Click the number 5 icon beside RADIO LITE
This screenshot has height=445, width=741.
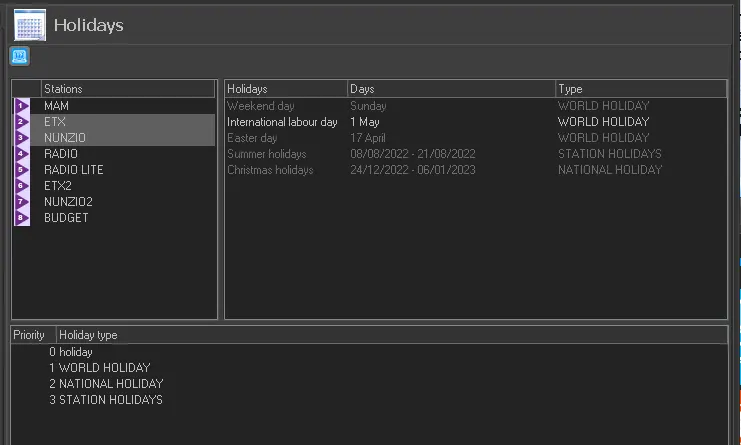coord(22,170)
